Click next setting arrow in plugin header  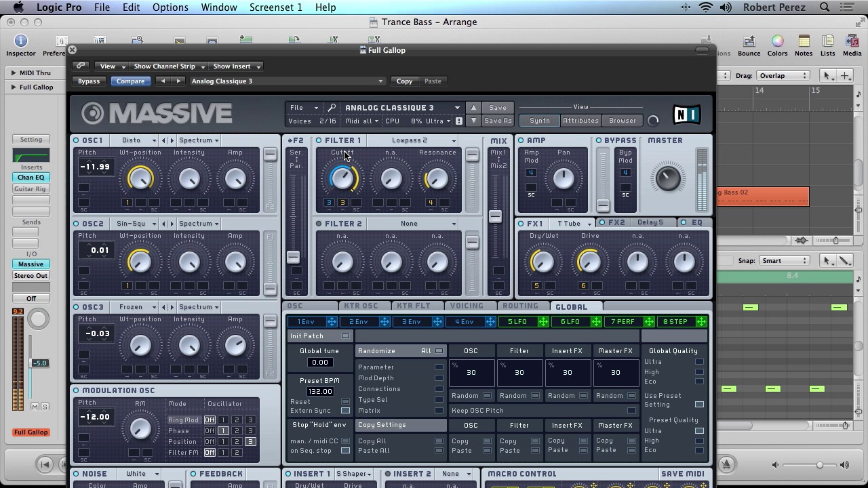coord(178,81)
